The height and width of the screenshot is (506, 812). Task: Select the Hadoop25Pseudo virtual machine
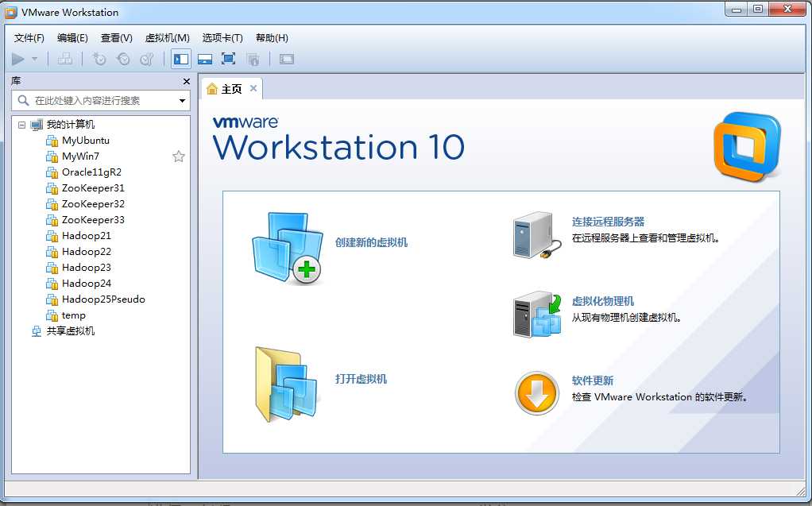(103, 299)
